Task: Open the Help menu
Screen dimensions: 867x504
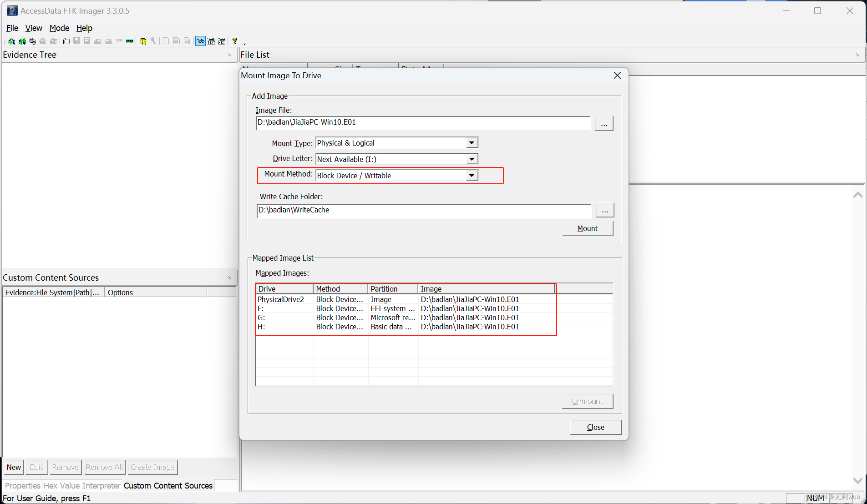Action: [x=84, y=28]
